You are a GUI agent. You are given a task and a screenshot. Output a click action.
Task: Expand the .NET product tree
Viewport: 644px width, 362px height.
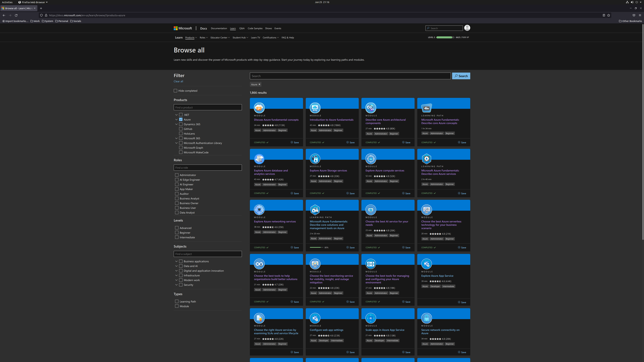(176, 115)
